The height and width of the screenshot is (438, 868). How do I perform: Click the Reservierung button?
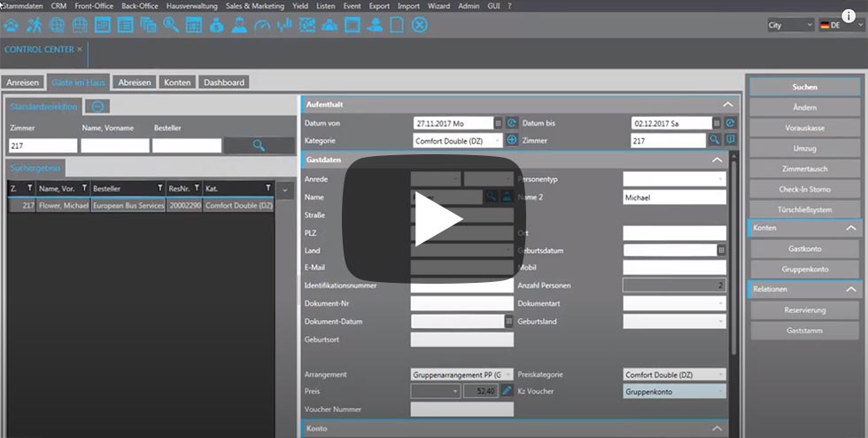click(x=804, y=310)
